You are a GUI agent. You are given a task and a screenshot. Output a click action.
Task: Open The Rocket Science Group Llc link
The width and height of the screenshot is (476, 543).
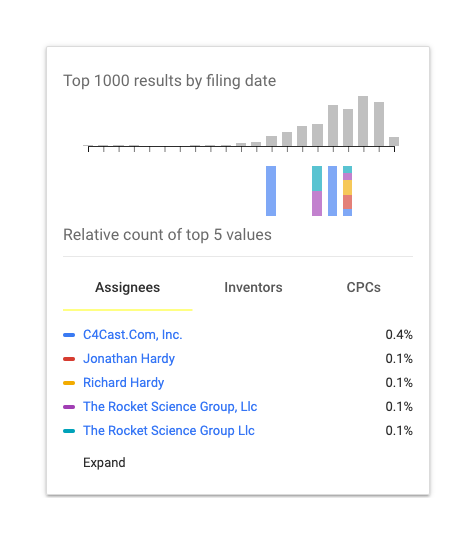[x=169, y=430]
